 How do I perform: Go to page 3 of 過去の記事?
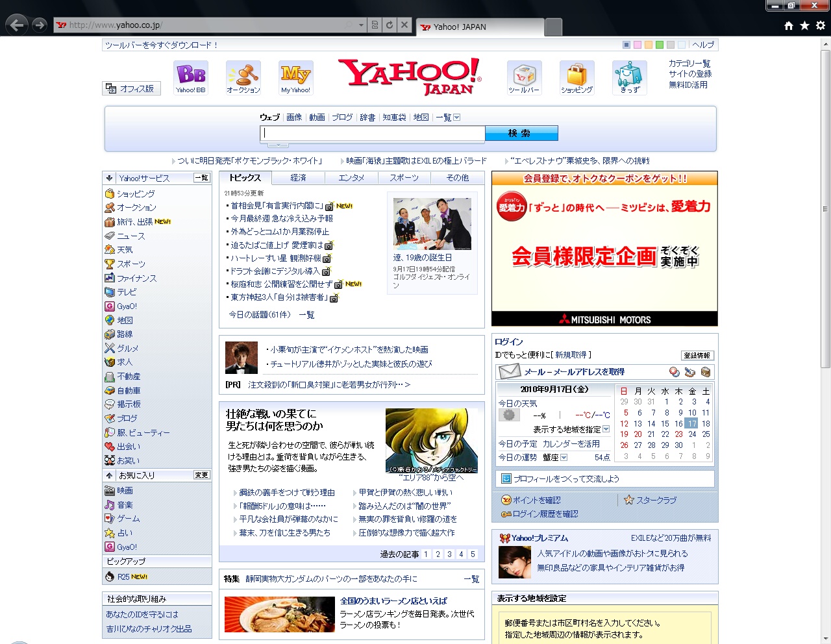(449, 554)
